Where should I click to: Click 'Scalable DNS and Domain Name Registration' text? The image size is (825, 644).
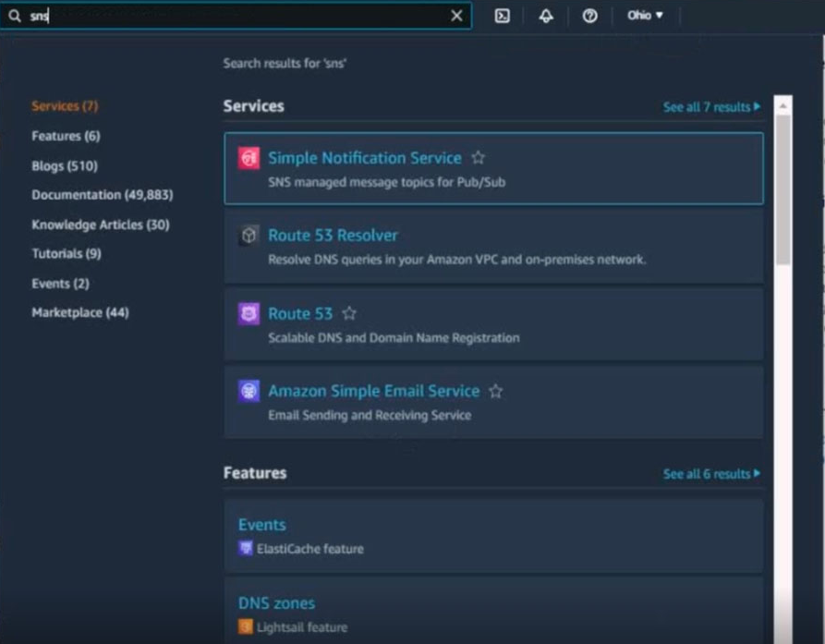(394, 338)
